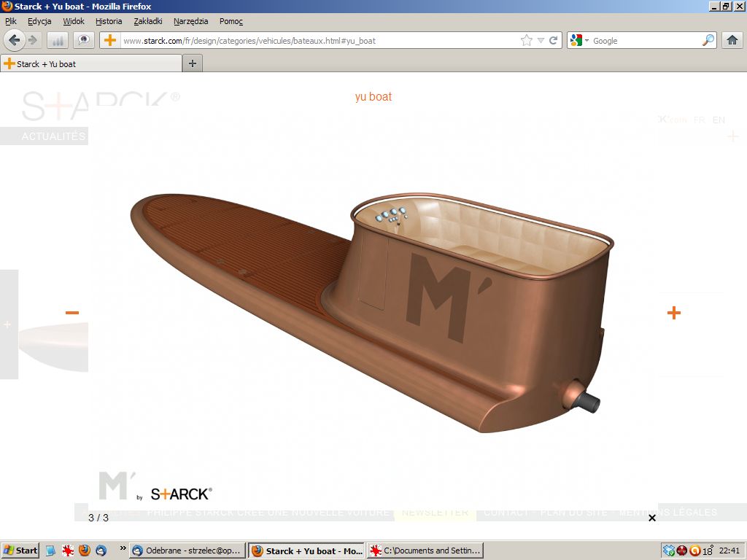747x560 pixels.
Task: Go back with the Firefox back arrow
Action: [x=15, y=41]
